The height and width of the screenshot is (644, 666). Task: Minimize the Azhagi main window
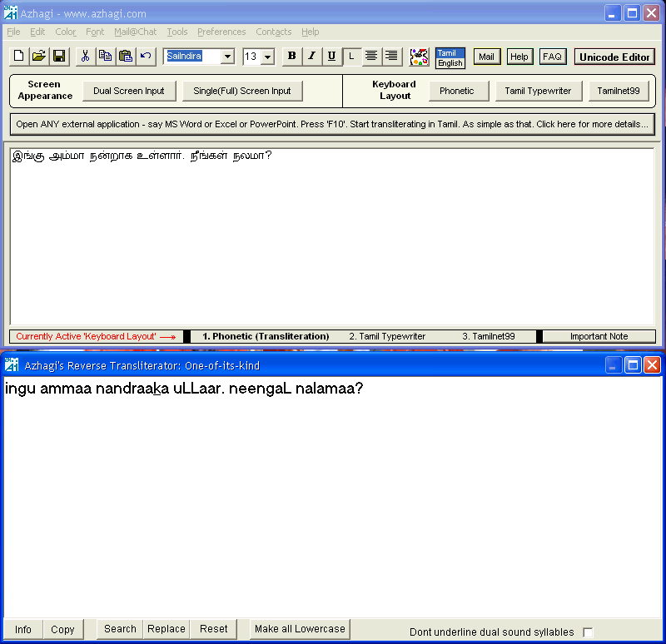pyautogui.click(x=613, y=13)
